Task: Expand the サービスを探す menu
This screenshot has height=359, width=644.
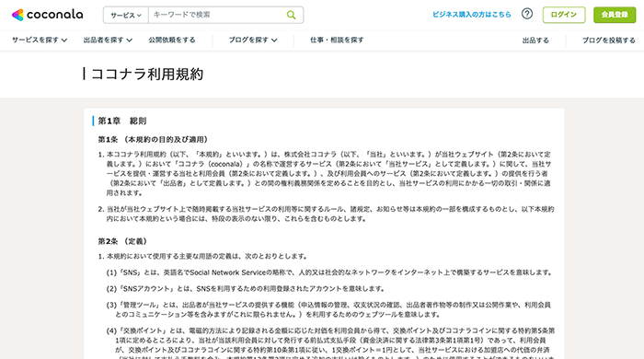Action: point(40,40)
